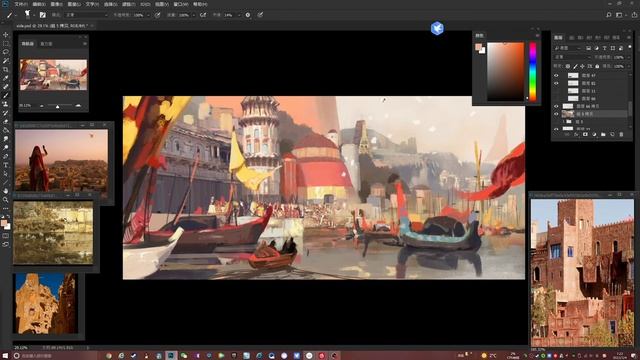640x360 pixels.
Task: Click the blue hexagon bird floating icon
Action: click(437, 28)
